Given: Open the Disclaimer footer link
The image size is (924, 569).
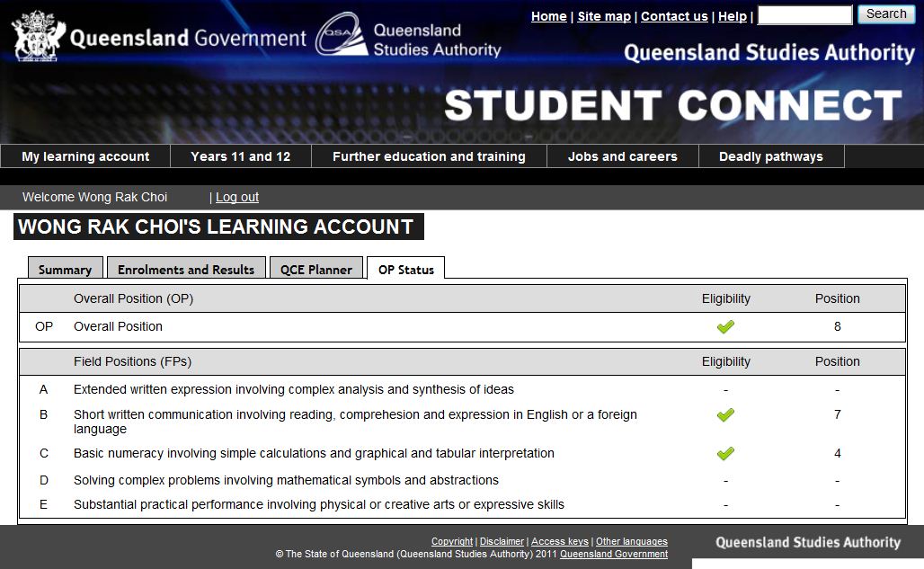Looking at the screenshot, I should [502, 541].
